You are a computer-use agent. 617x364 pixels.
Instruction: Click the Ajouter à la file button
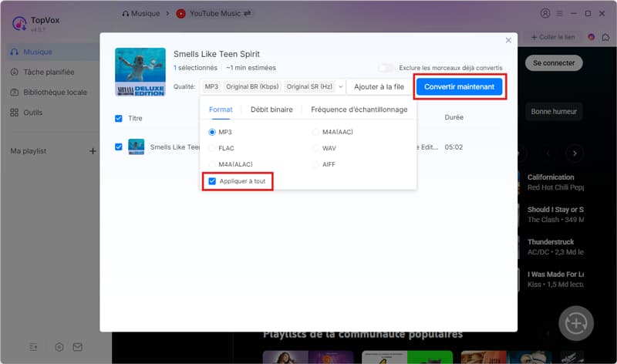pos(379,87)
